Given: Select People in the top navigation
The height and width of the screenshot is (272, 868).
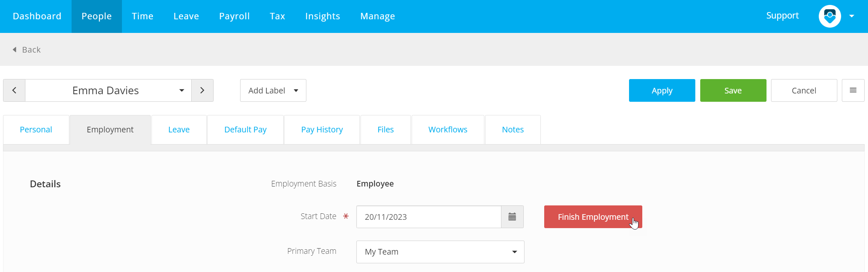Looking at the screenshot, I should click(x=97, y=16).
